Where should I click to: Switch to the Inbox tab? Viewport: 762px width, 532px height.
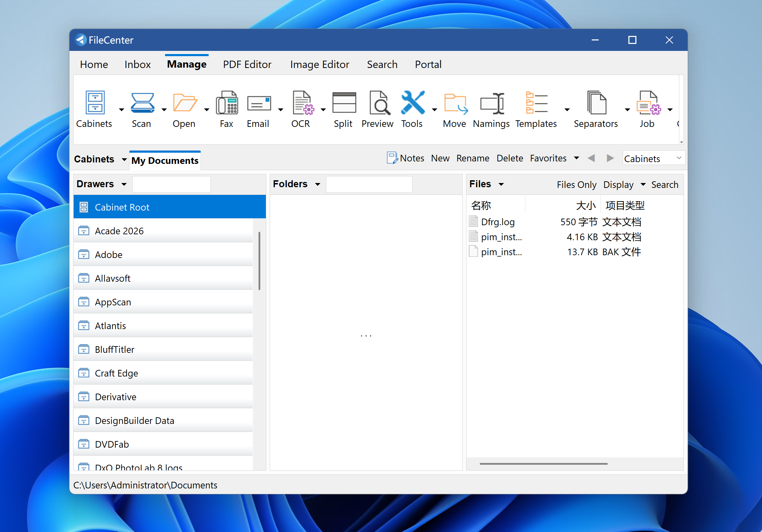[137, 64]
